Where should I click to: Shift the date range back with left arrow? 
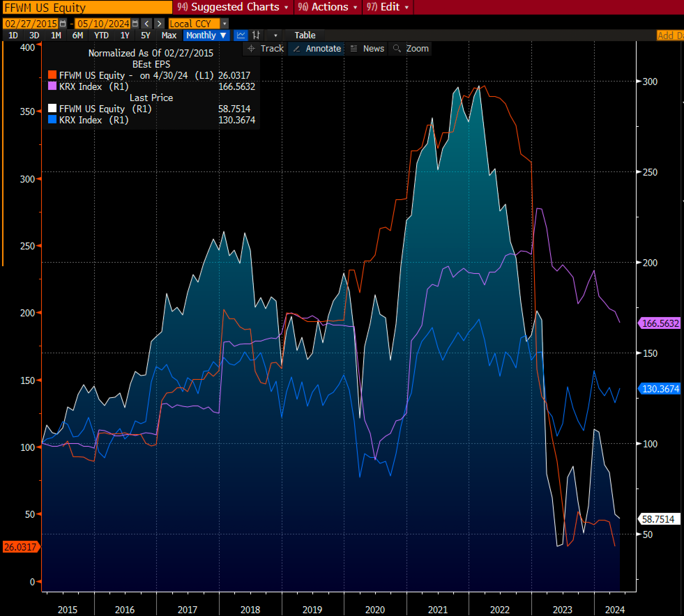click(x=147, y=24)
